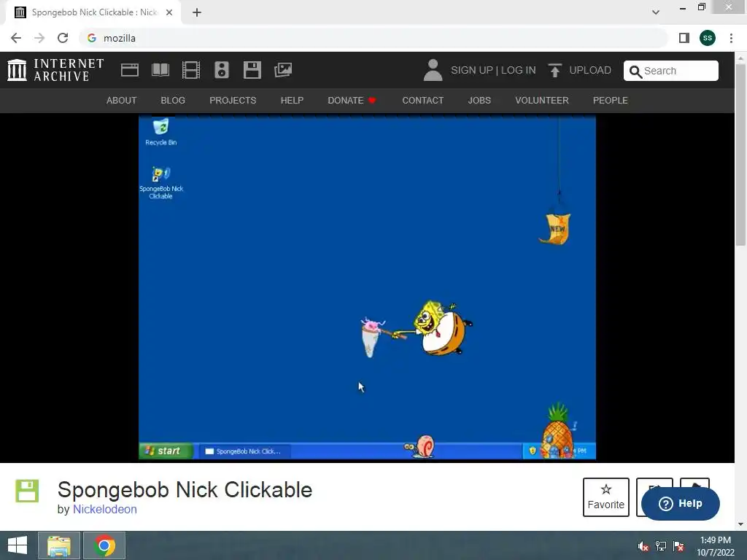Open the Nickelodeon creator link
Viewport: 747px width, 560px height.
tap(105, 509)
